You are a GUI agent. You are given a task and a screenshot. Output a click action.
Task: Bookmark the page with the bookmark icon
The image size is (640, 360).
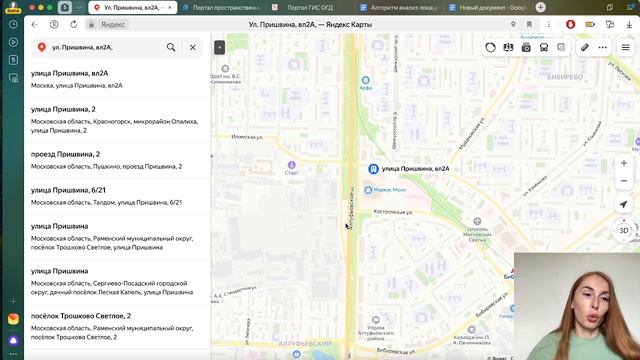click(529, 24)
